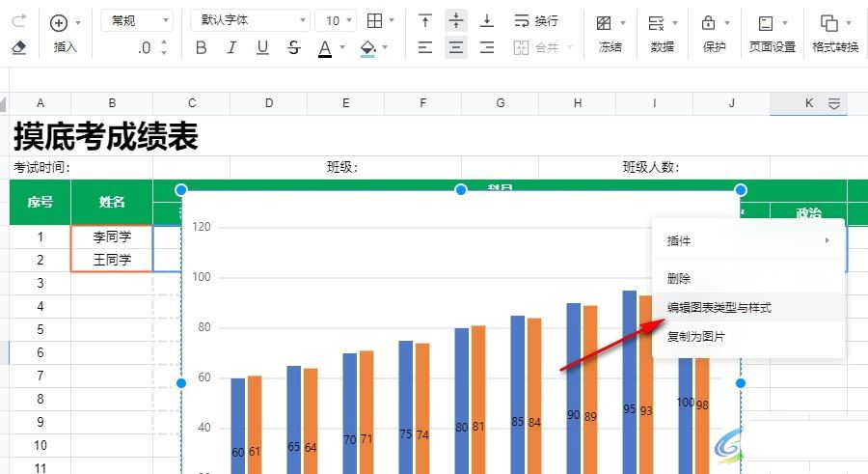Align text left
This screenshot has height=474, width=868.
[x=425, y=47]
